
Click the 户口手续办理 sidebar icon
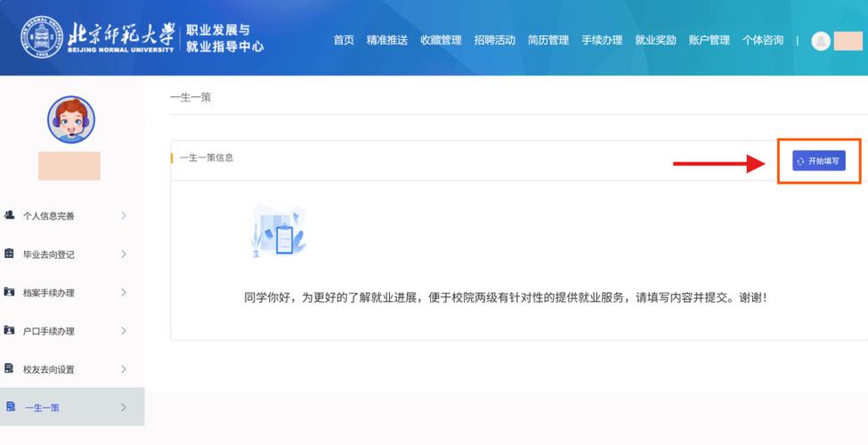[9, 330]
